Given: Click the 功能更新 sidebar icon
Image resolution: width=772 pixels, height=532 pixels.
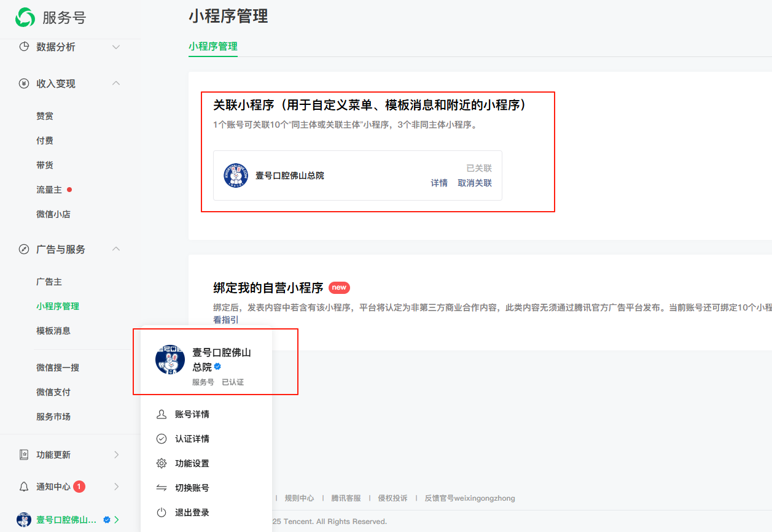Looking at the screenshot, I should click(x=24, y=455).
